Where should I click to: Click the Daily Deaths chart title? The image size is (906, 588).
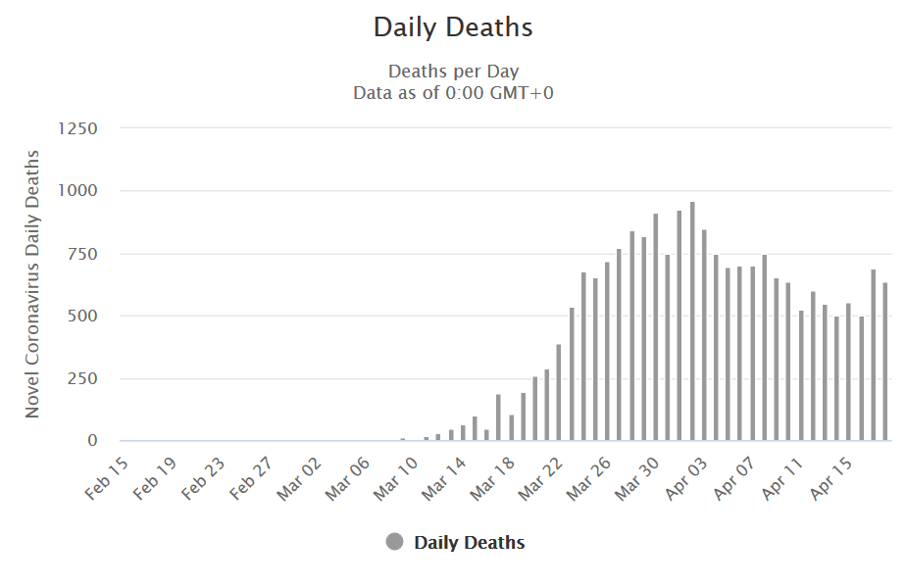(453, 27)
